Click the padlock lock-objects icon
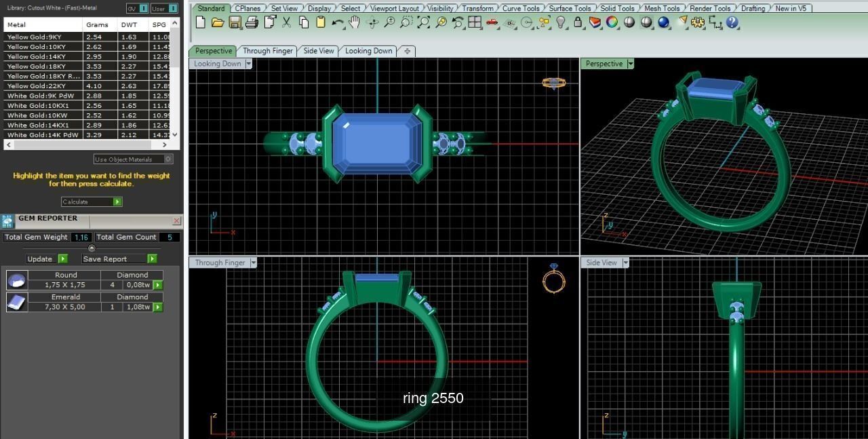This screenshot has width=868, height=439. (x=578, y=22)
